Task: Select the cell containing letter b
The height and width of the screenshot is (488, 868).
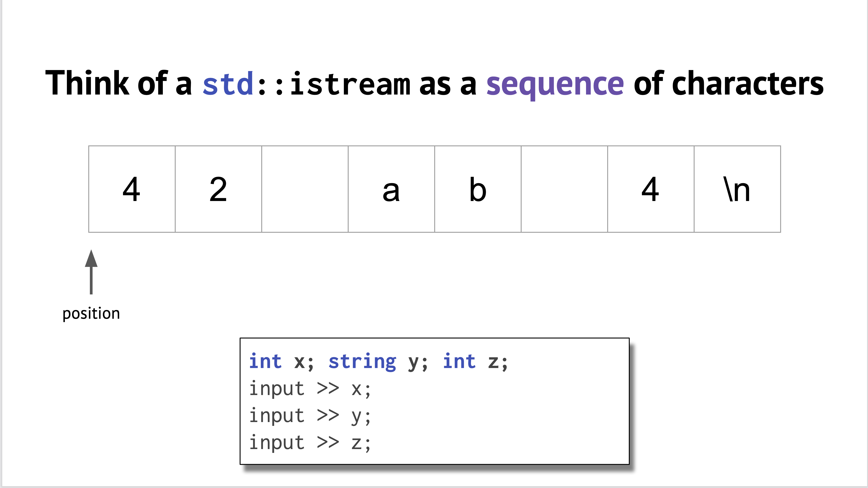Action: click(478, 189)
